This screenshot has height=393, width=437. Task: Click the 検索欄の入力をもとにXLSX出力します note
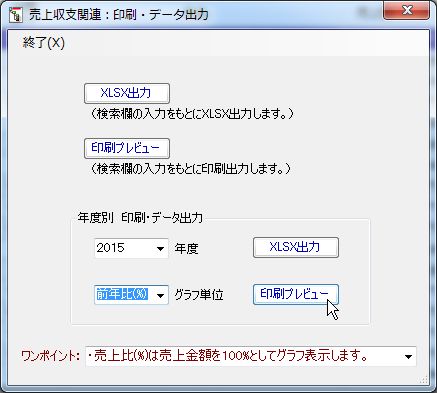tap(192, 114)
